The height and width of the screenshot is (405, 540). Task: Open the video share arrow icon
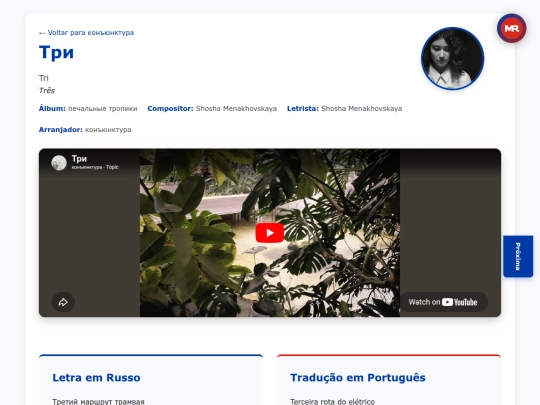(x=63, y=302)
